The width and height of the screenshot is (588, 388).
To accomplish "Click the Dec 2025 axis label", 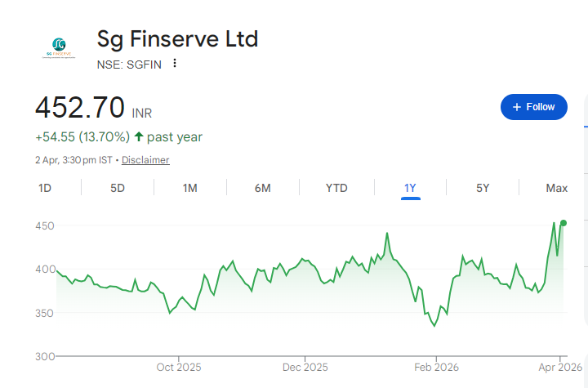I will (305, 367).
